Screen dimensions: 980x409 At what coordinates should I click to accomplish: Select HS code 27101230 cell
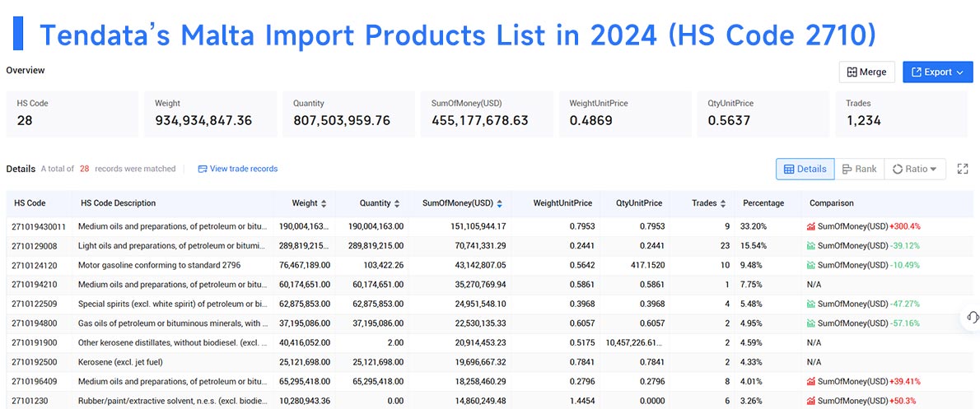[x=30, y=400]
